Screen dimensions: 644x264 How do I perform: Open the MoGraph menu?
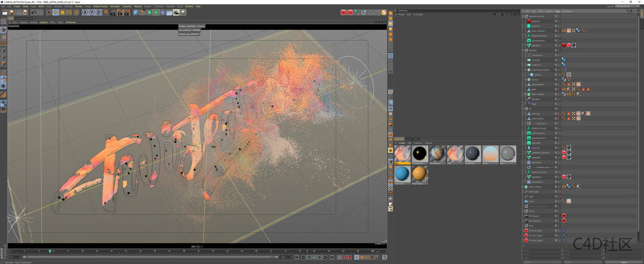114,6
